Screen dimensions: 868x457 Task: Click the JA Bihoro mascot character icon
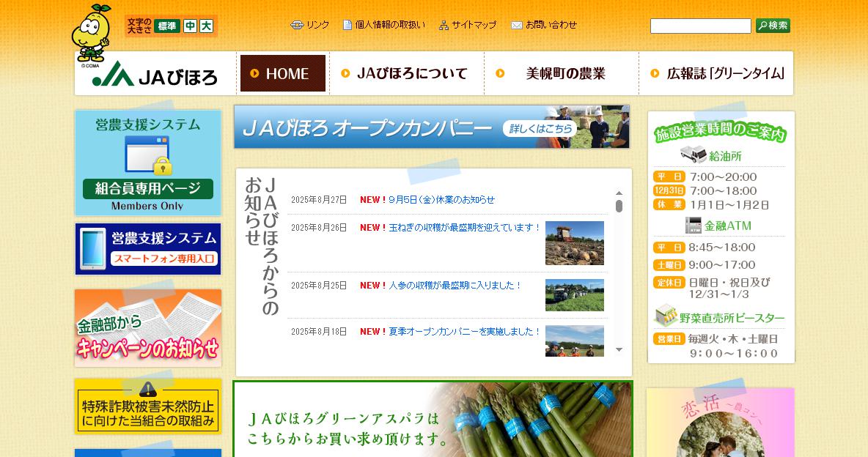pos(91,33)
